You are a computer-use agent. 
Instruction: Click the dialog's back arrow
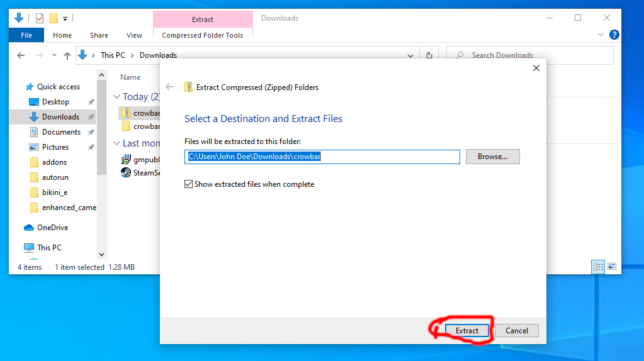pos(169,87)
